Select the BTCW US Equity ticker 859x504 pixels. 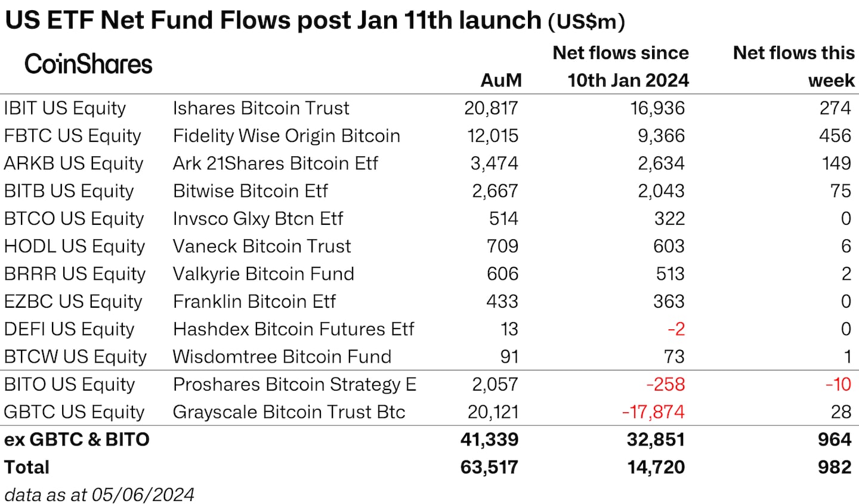tap(75, 357)
